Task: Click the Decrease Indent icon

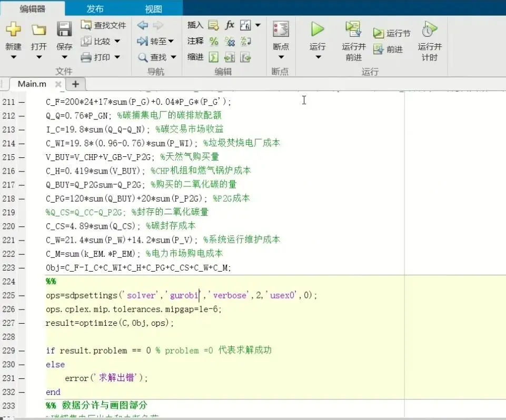Action: (245, 57)
